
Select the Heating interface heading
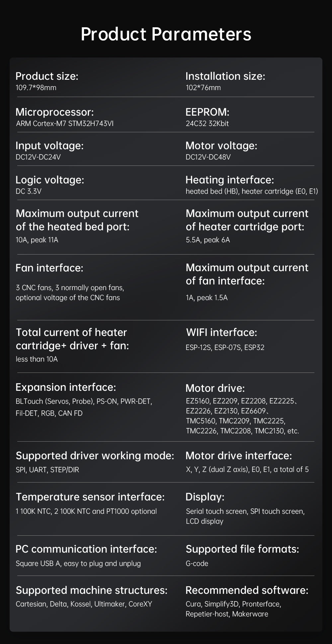pos(230,180)
